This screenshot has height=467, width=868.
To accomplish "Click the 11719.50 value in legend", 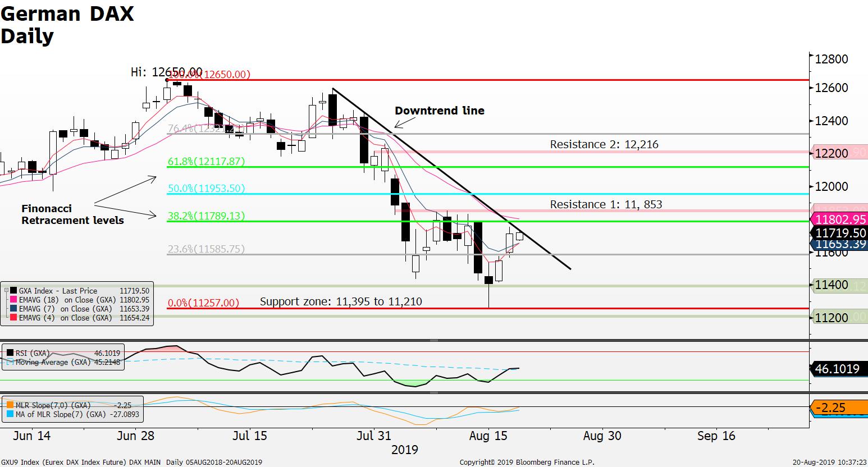I will (135, 291).
